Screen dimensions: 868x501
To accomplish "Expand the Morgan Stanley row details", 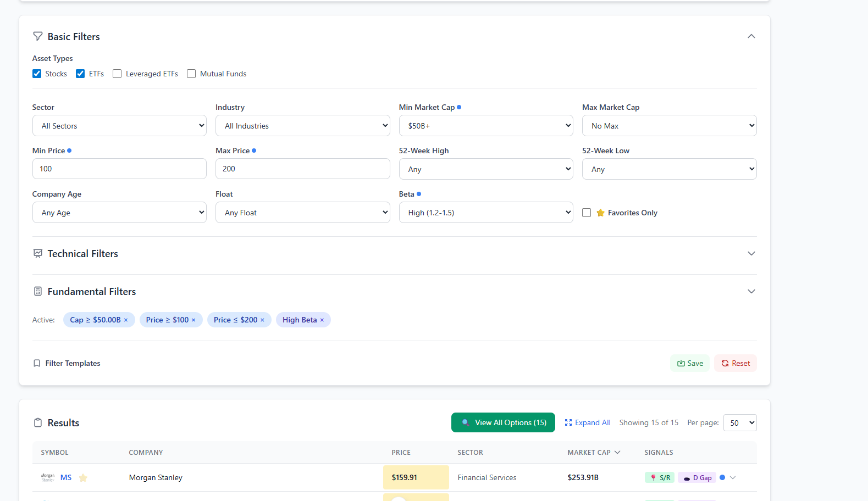I will coord(733,478).
